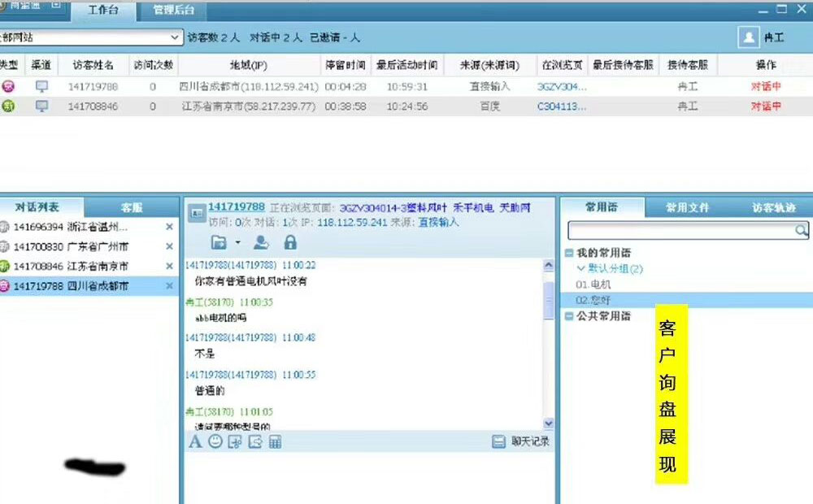Expand the 公共常用语 tree node
Screen dimensions: 813x504
click(x=569, y=316)
